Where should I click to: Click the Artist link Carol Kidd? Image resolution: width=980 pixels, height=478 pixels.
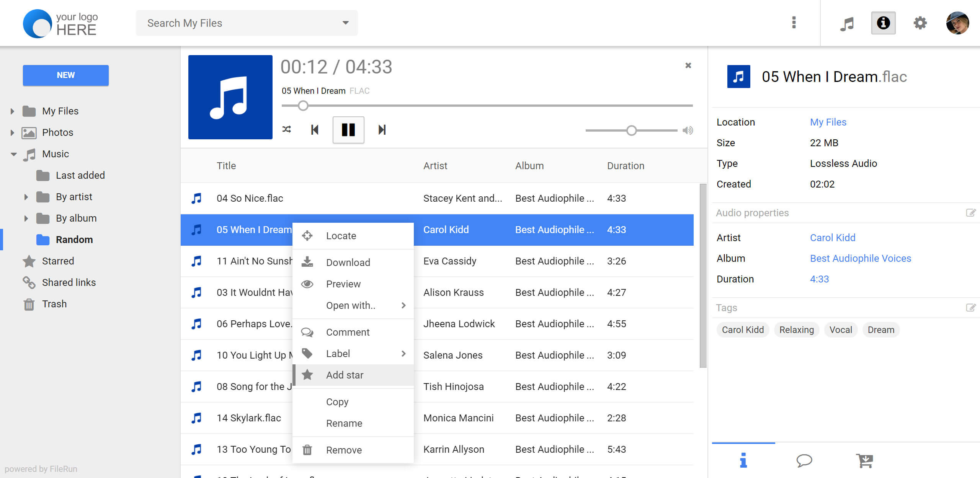tap(832, 237)
